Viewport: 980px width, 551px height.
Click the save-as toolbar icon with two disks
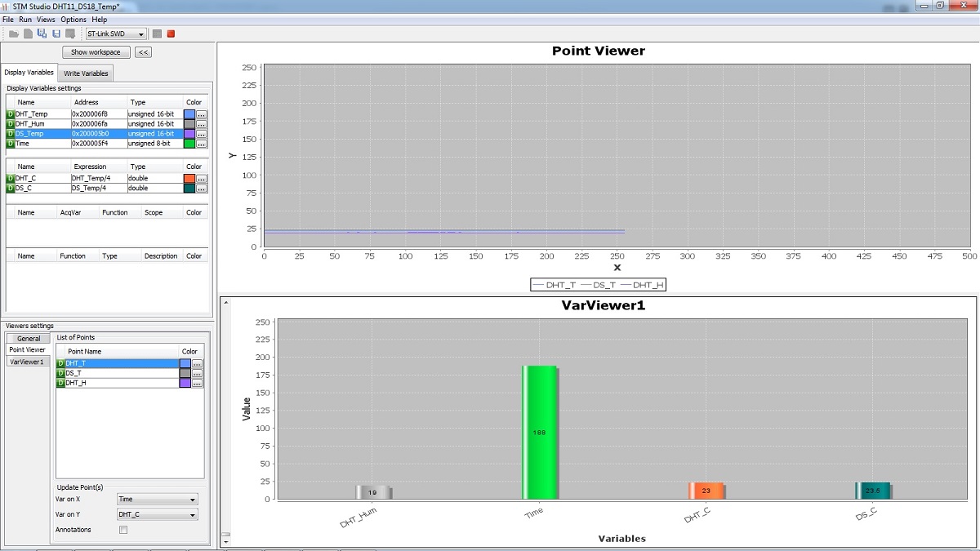42,33
